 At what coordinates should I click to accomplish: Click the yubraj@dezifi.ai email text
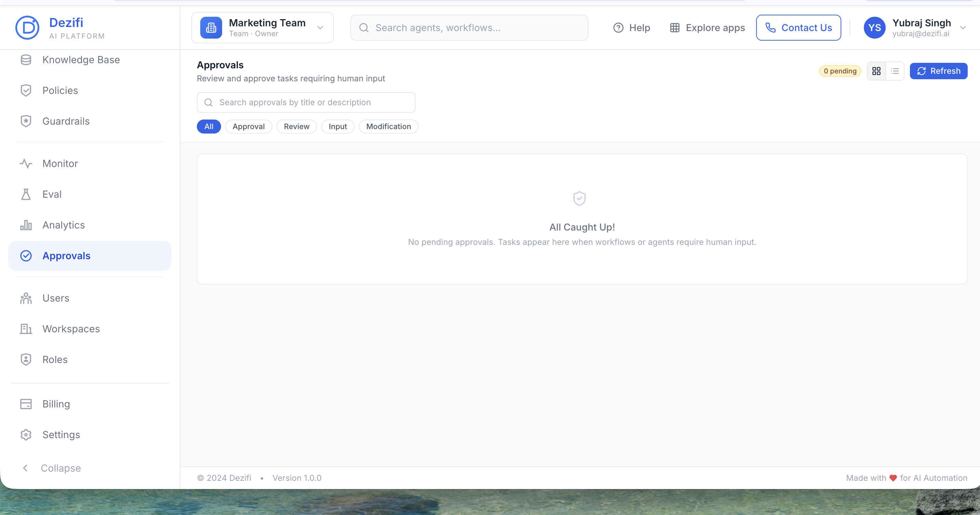click(921, 34)
